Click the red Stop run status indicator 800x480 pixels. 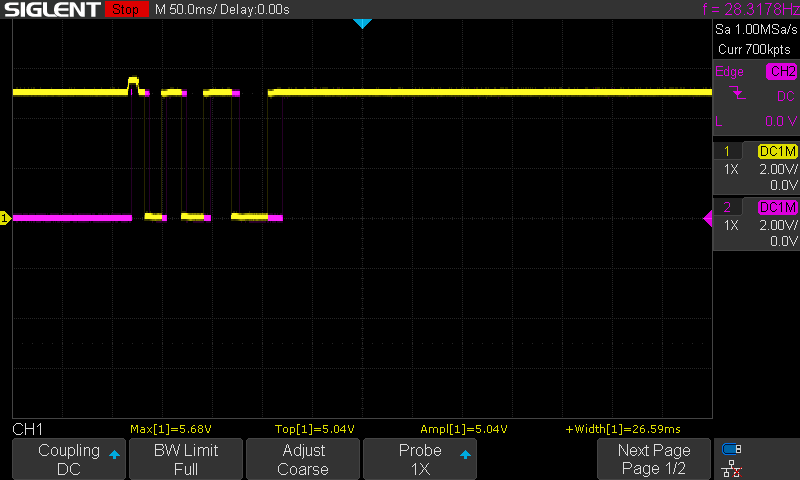[x=126, y=9]
